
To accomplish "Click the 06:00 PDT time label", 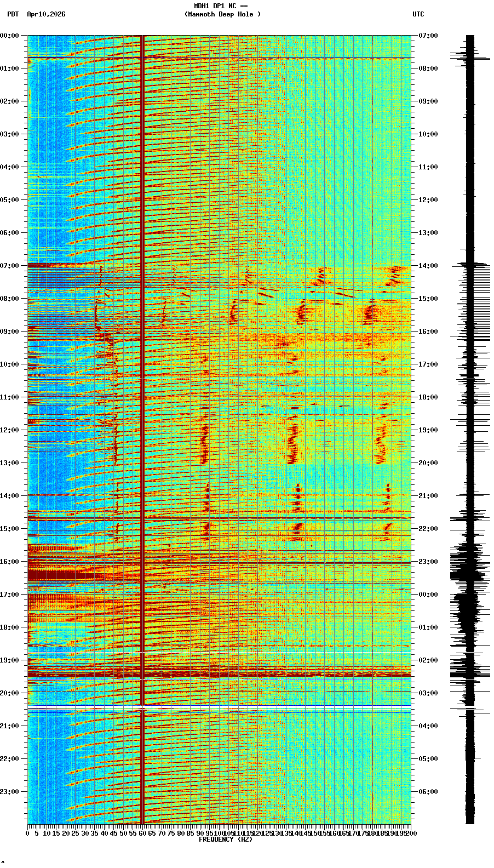I will (10, 233).
